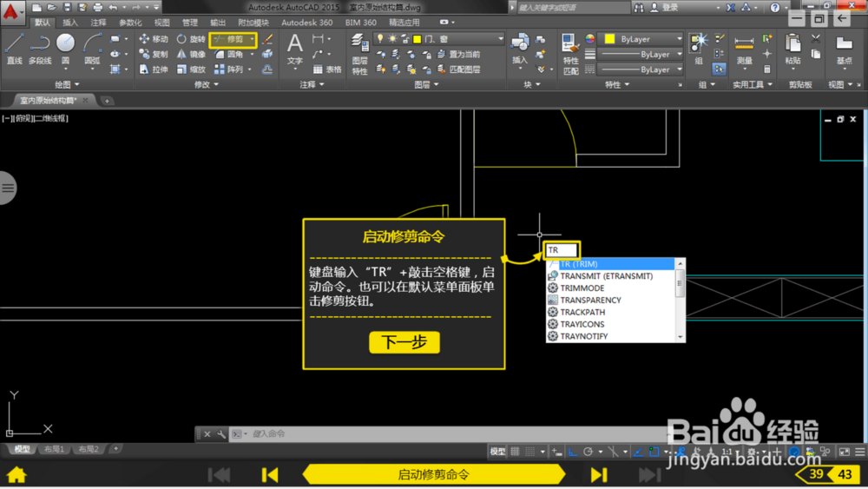Click the 阵列 (Array) tool
Viewport: 868px width, 489px height.
[229, 69]
